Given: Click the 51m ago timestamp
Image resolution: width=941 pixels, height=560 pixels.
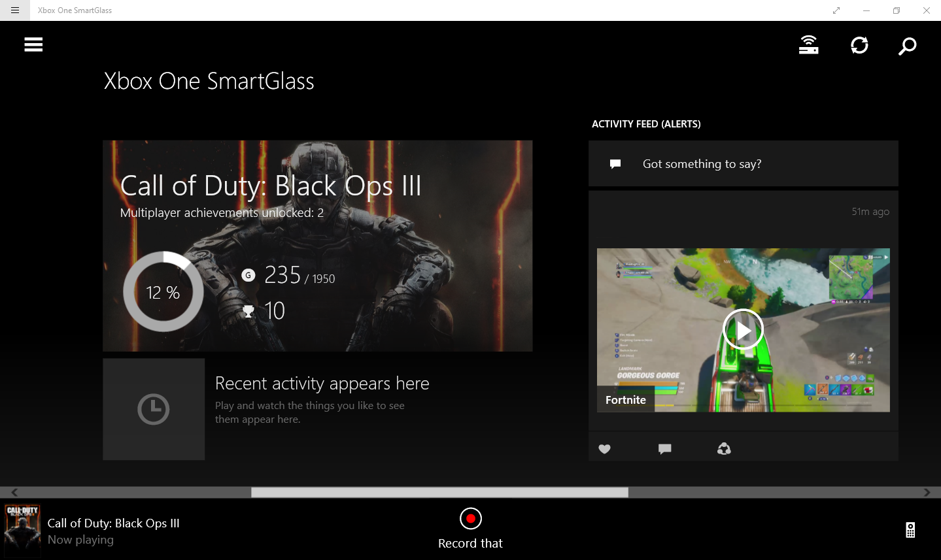Looking at the screenshot, I should (870, 212).
